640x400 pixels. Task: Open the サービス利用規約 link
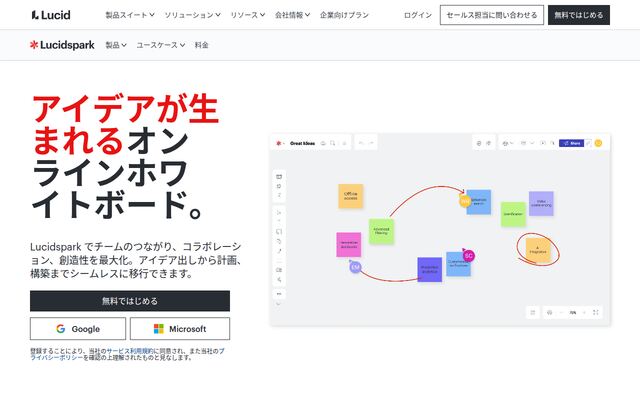coord(130,351)
